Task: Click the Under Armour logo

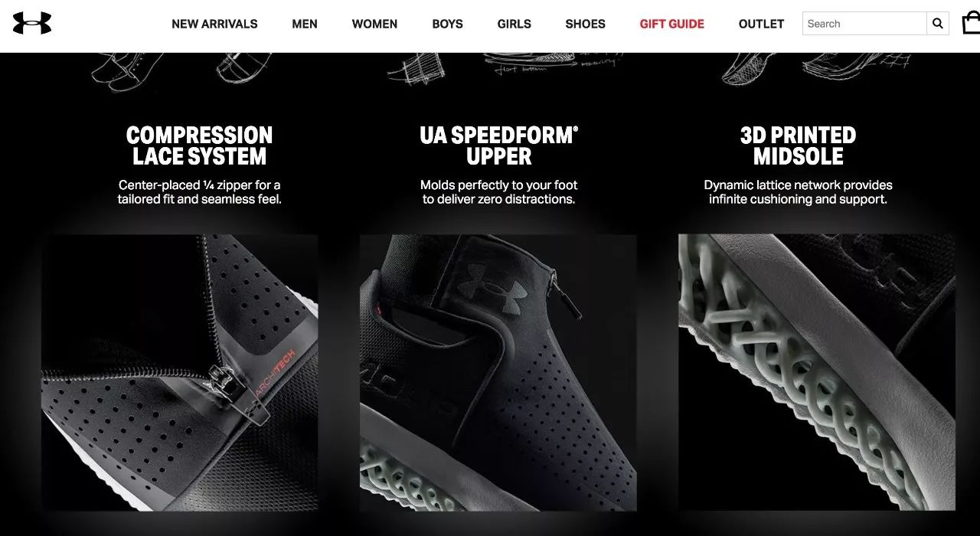Action: (32, 23)
